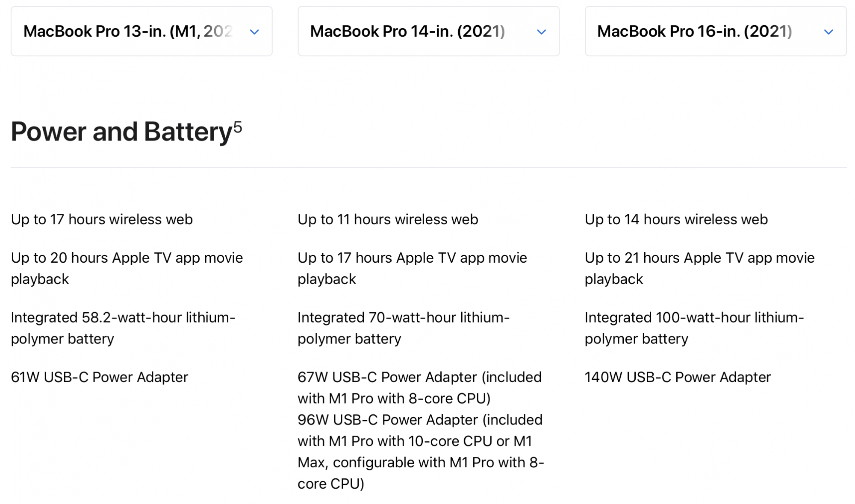Click 'Up to 20 hours Apple TV app' spec
The image size is (855, 504).
tap(127, 268)
